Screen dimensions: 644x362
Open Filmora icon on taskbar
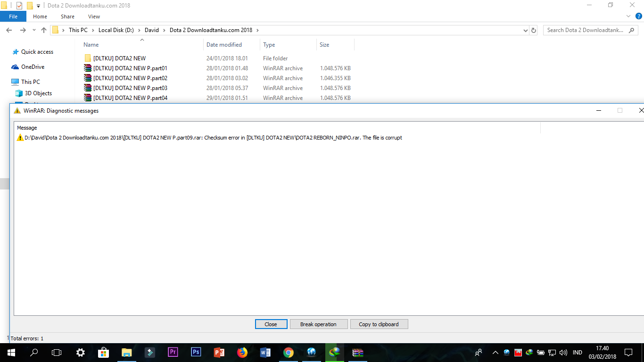pos(150,353)
